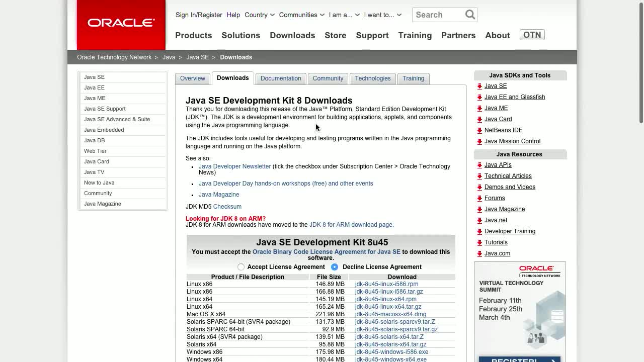This screenshot has width=644, height=362.
Task: Click the Help link in header
Action: point(233,15)
